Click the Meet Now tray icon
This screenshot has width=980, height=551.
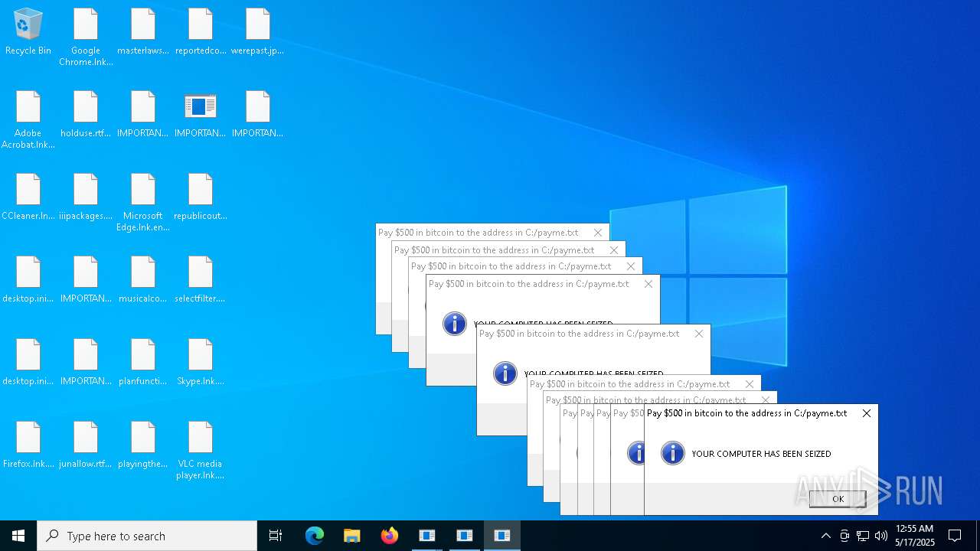[844, 536]
